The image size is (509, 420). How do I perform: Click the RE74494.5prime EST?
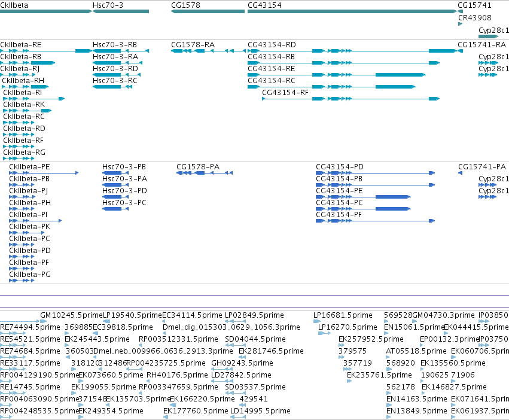tap(13, 333)
